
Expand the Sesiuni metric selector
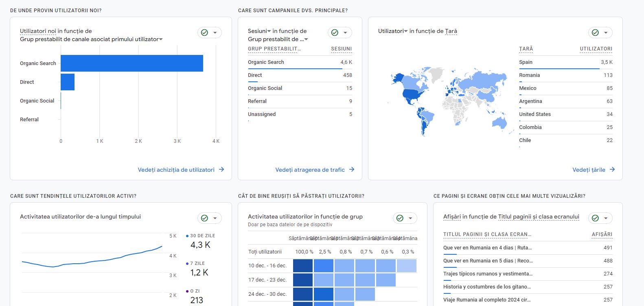(x=259, y=31)
